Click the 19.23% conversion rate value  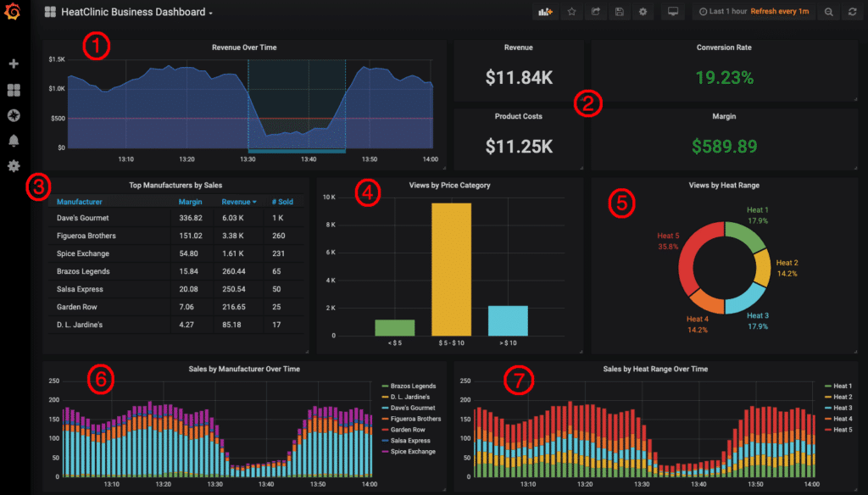[724, 78]
